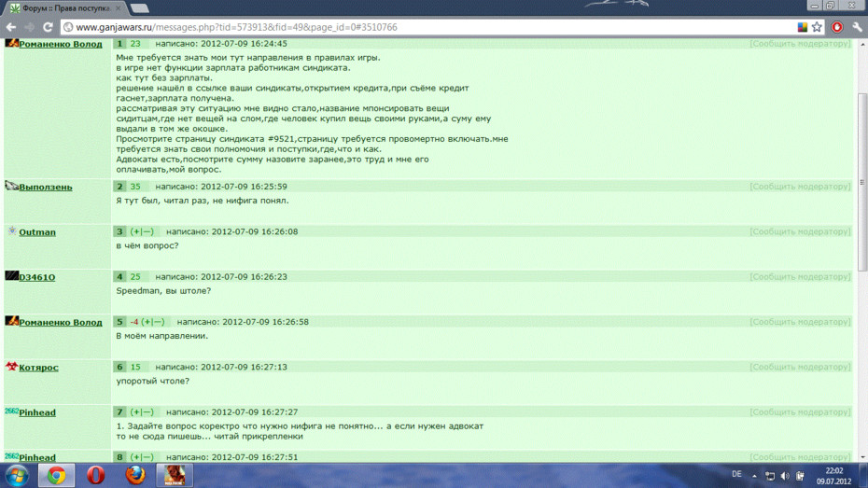The image size is (868, 488).
Task: Click the DE language indicator
Action: pos(736,474)
